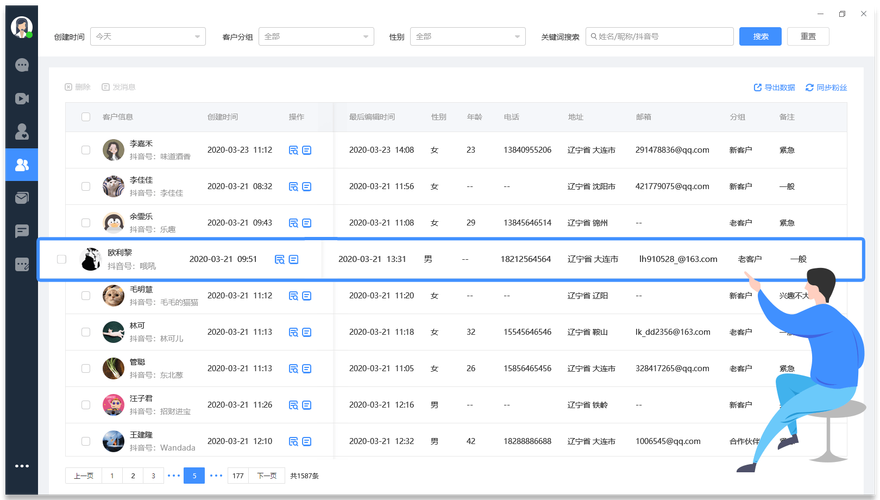Click the 导出数据 export data link

tap(774, 88)
